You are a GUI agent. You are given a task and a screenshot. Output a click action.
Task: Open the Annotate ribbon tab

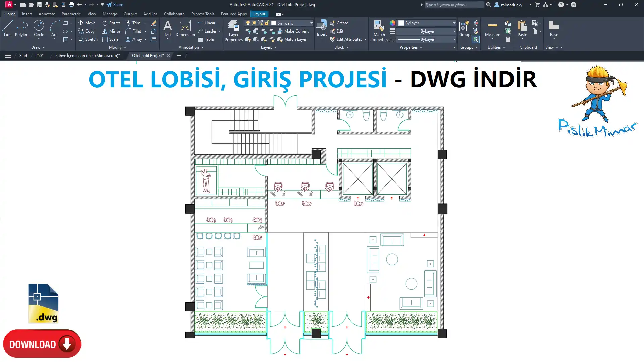pos(47,14)
